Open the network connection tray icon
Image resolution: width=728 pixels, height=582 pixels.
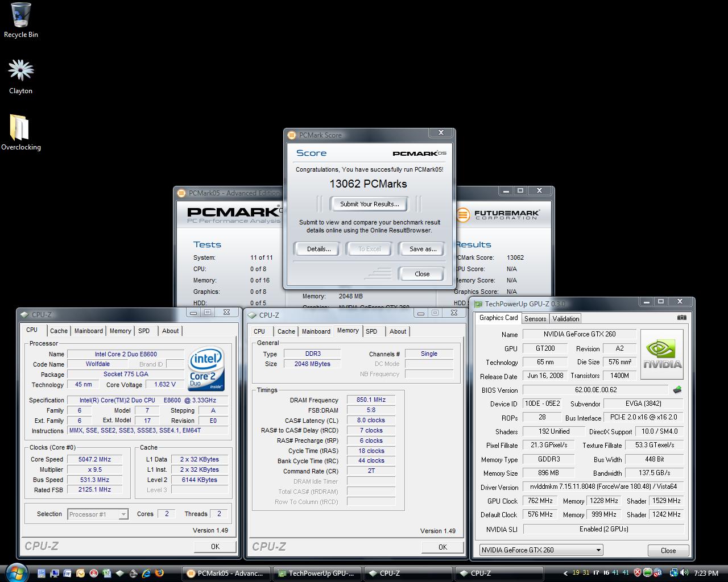[674, 573]
